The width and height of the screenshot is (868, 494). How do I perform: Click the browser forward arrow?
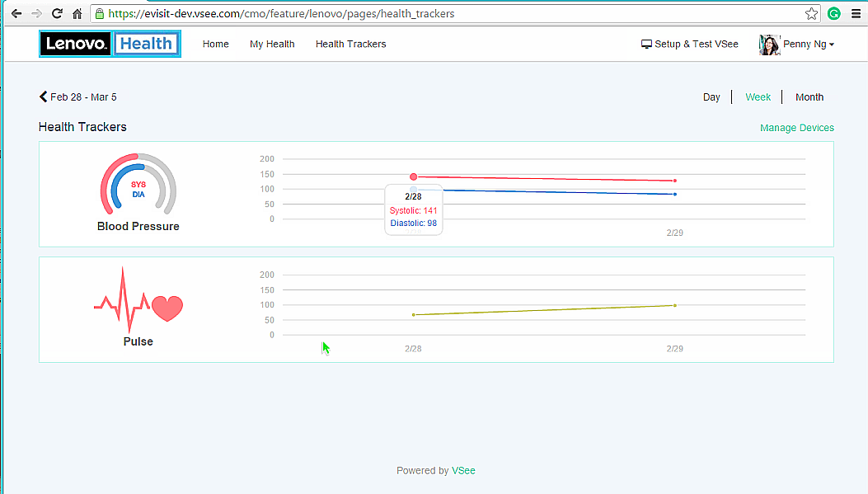[x=36, y=13]
